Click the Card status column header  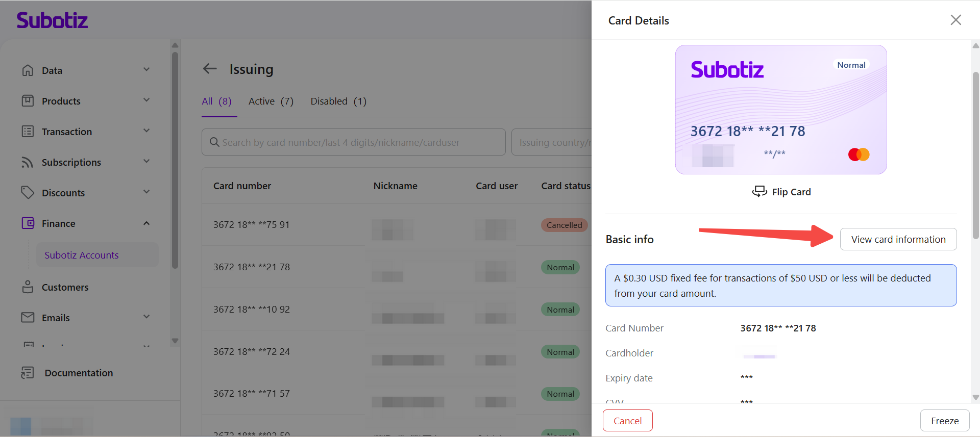point(566,186)
